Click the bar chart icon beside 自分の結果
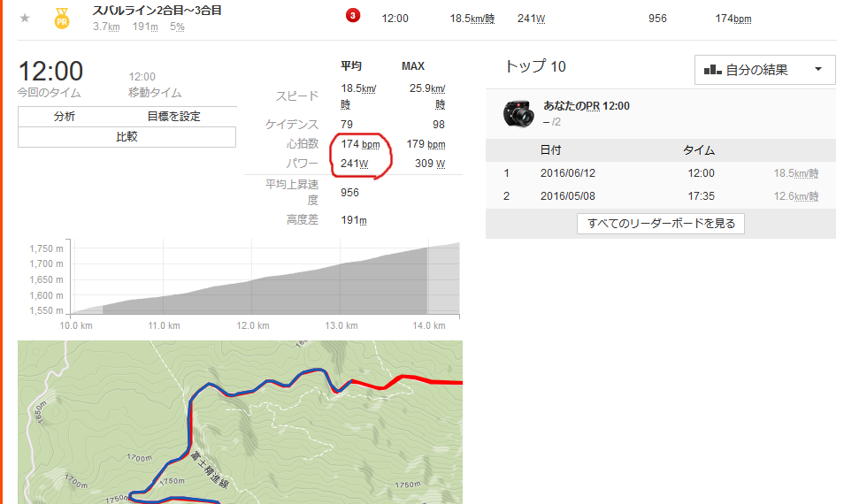The height and width of the screenshot is (504, 844). pos(712,69)
